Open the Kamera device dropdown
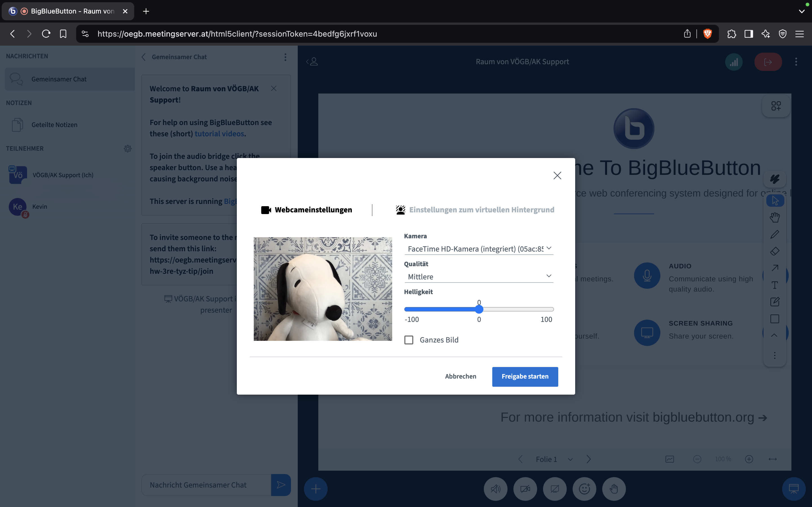This screenshot has width=812, height=507. click(x=479, y=249)
